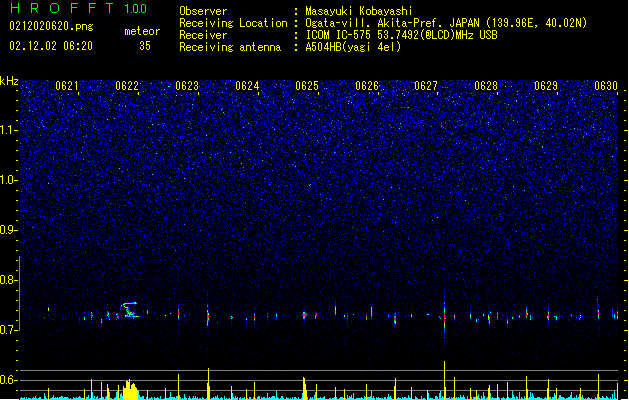Click time marker 0622
Viewport: 629px width, 400px height.
click(127, 86)
